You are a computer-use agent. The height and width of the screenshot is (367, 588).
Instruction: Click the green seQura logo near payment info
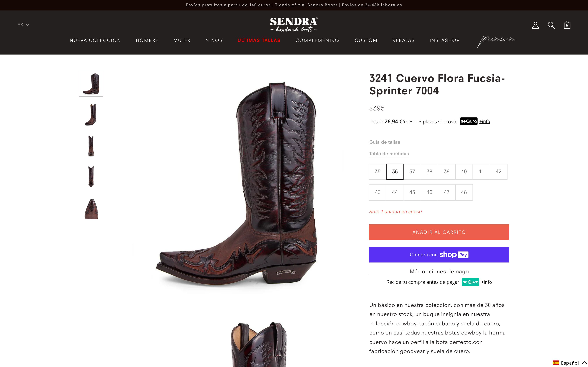tap(470, 282)
